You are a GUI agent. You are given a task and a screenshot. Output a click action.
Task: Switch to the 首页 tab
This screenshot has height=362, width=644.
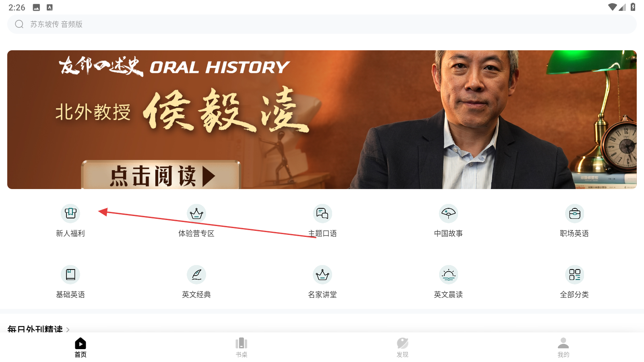80,348
